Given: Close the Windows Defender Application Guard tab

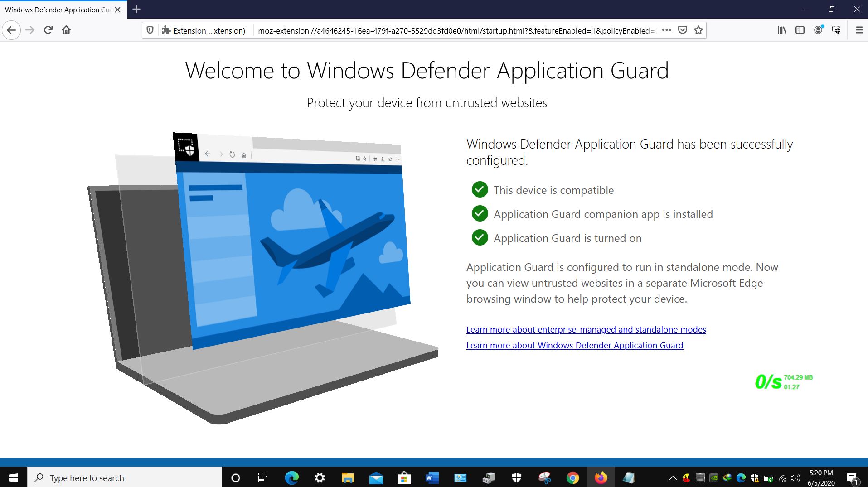Looking at the screenshot, I should [x=118, y=10].
